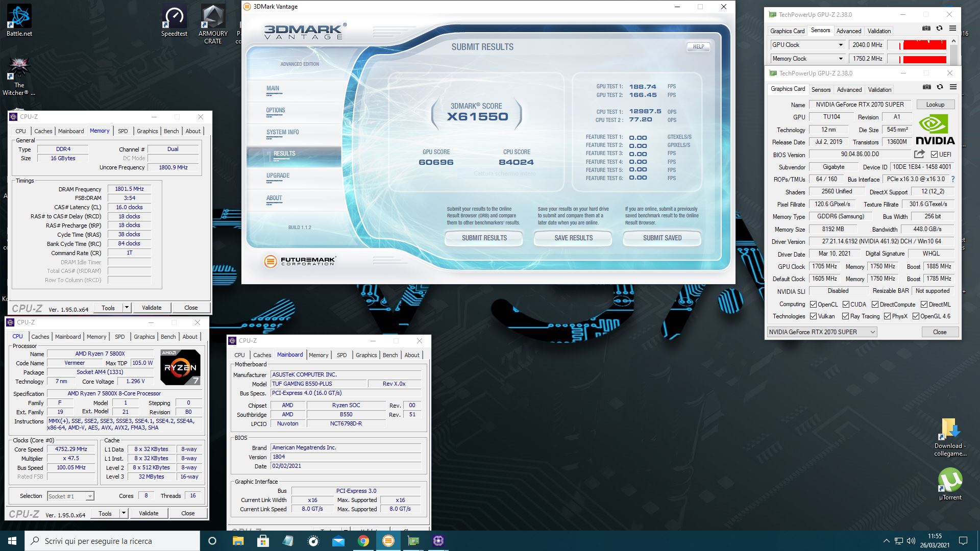Toggle the Ray Tracing checkbox
Image resolution: width=980 pixels, height=551 pixels.
tap(846, 316)
